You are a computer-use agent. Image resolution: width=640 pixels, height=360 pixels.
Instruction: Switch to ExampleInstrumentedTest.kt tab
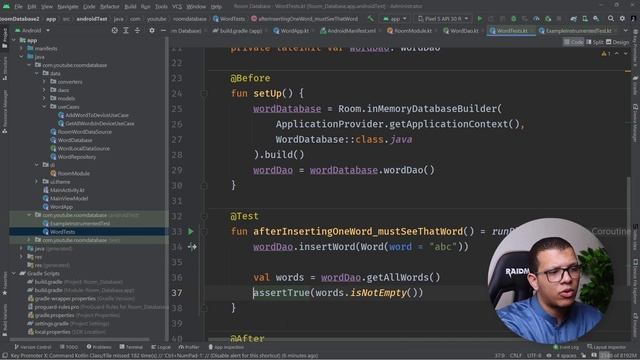click(x=575, y=31)
